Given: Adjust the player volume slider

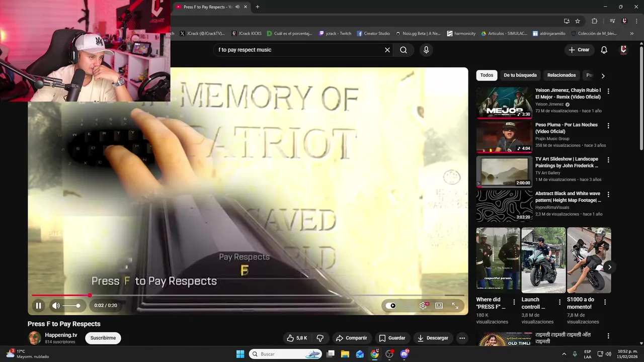Looking at the screenshot, I should tap(71, 306).
